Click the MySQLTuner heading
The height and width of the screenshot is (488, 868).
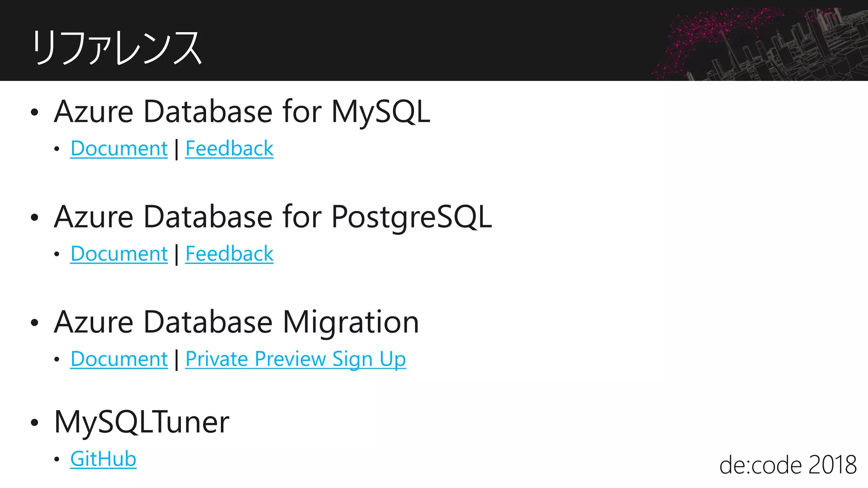click(142, 423)
